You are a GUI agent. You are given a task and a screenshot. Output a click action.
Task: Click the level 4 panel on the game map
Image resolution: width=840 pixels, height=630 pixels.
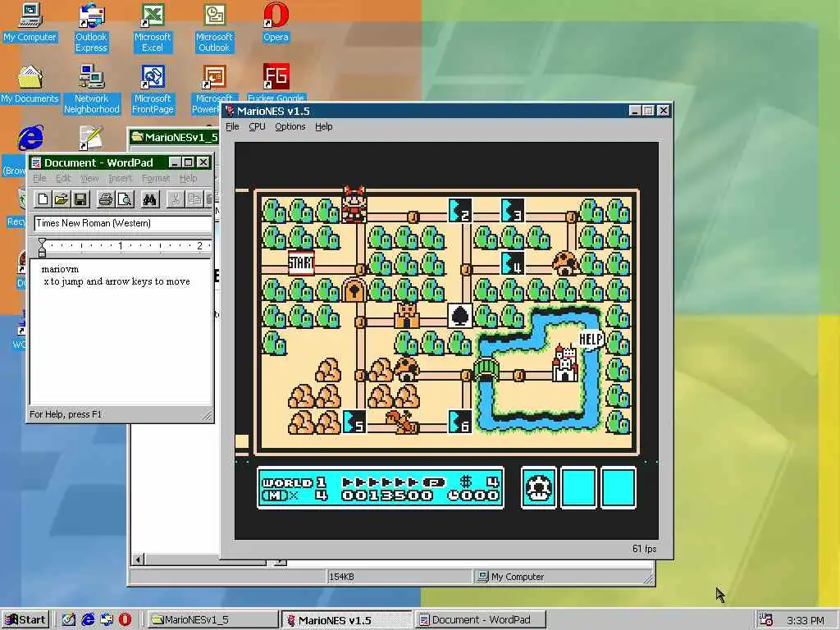click(x=513, y=263)
